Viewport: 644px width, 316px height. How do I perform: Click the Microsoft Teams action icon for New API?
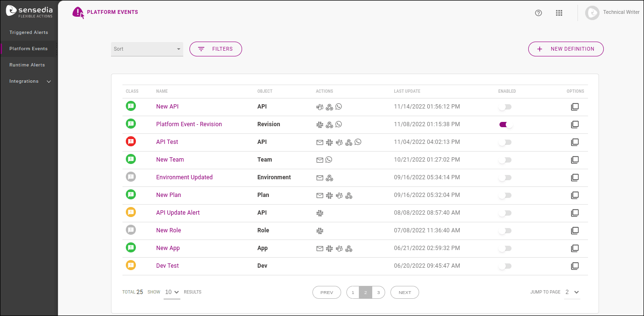click(320, 107)
